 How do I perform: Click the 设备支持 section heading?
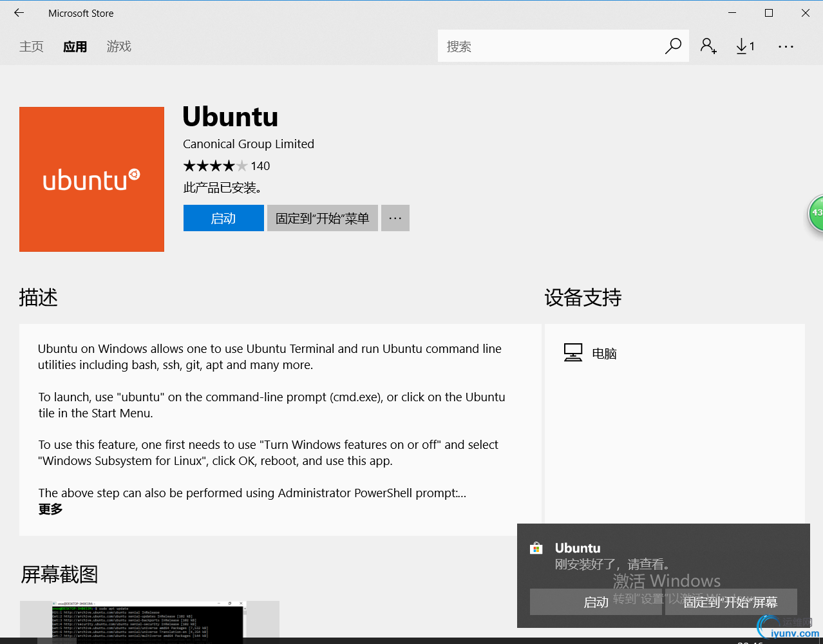coord(583,298)
